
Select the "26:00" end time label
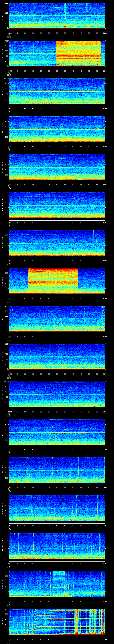(x=105, y=601)
